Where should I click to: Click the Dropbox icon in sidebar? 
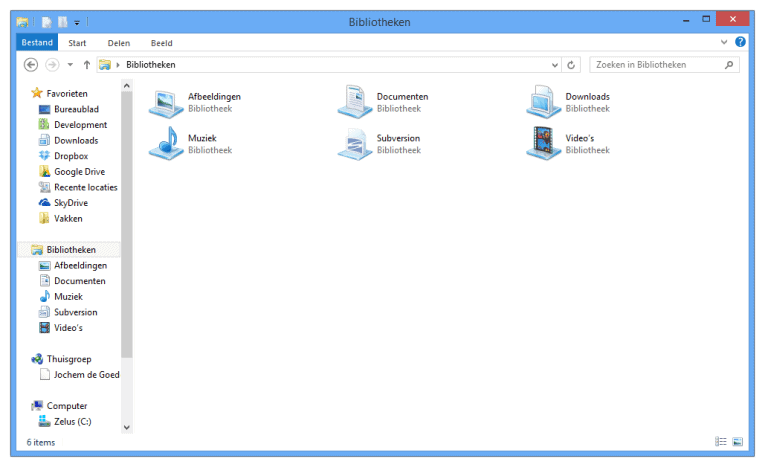pos(44,156)
